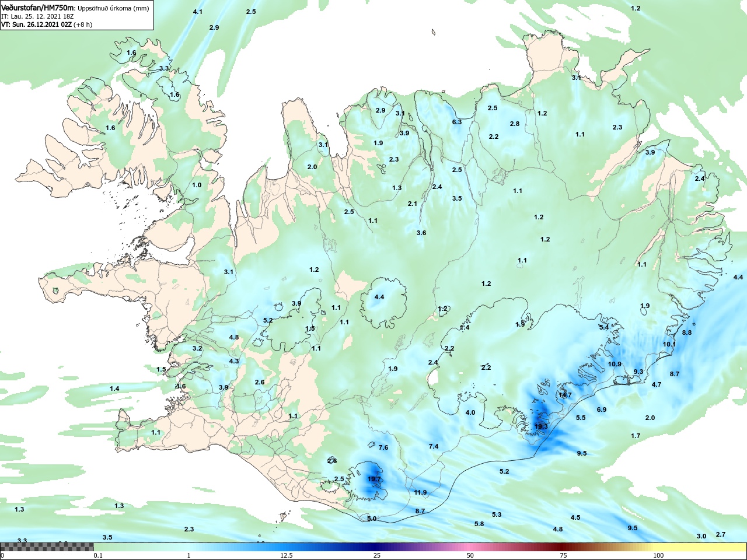747x560 pixels.
Task: Click the 0.1 tick on the colour scale
Action: [99, 556]
